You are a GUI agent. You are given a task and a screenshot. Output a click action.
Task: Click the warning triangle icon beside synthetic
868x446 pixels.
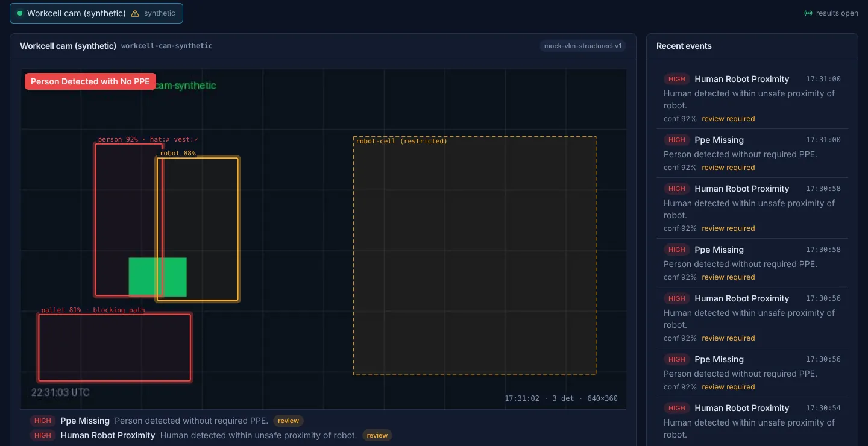[135, 13]
